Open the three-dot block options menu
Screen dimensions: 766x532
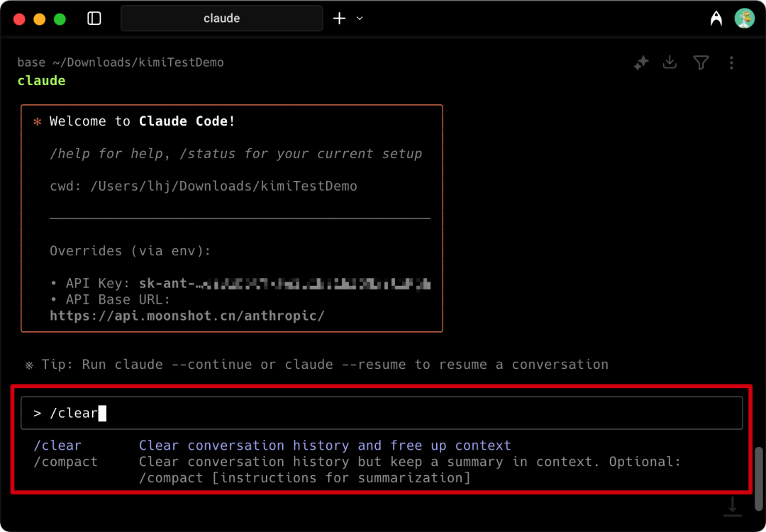pyautogui.click(x=731, y=62)
